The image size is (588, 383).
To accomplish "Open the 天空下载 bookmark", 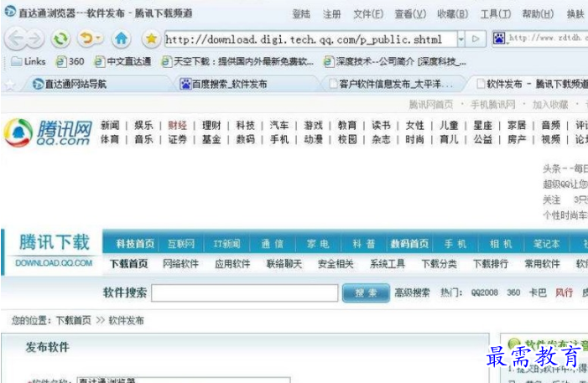I will (x=237, y=61).
